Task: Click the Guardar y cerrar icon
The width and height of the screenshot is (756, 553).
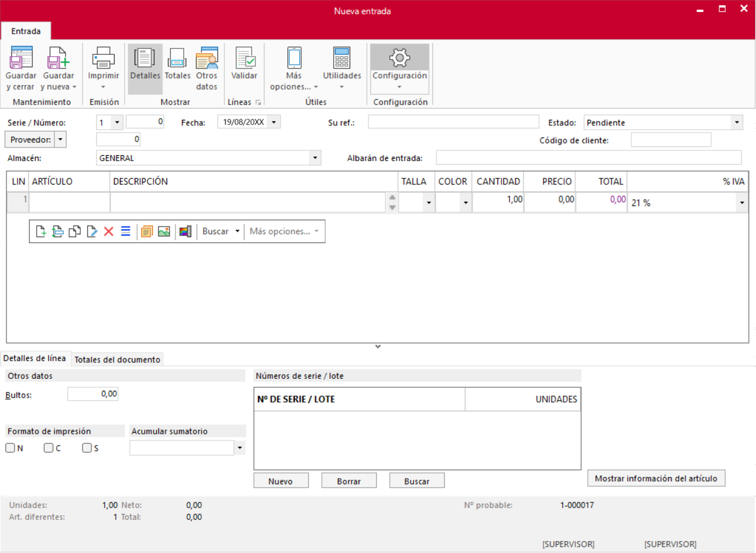Action: [x=21, y=58]
